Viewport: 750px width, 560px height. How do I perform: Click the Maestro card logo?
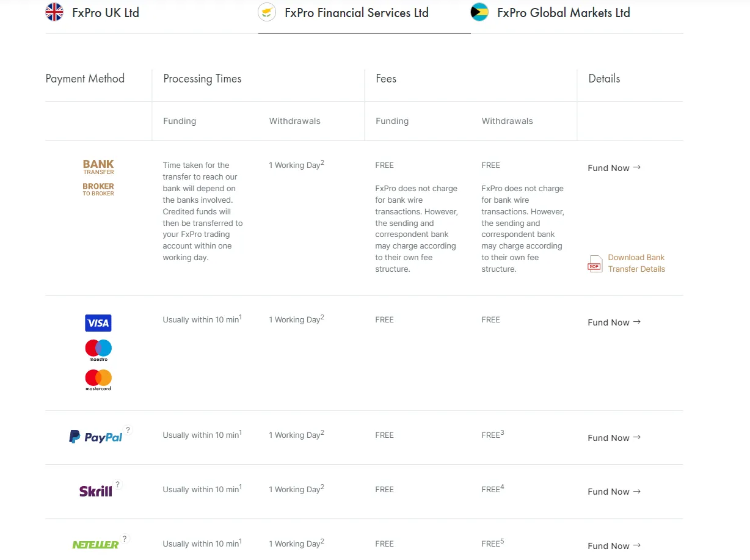point(98,351)
